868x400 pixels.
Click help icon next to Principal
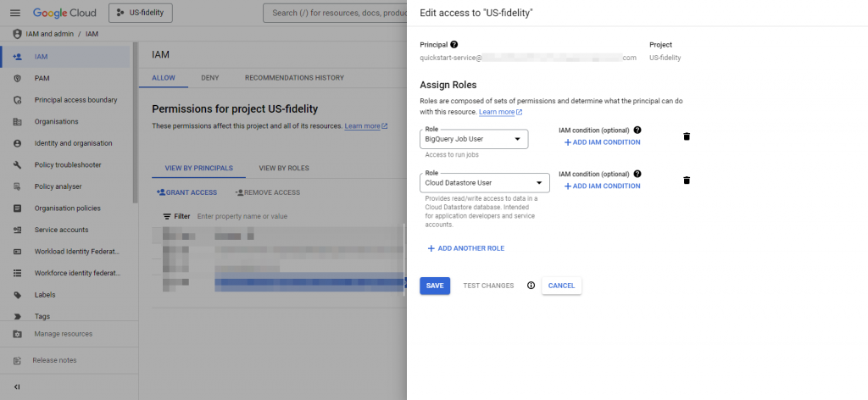(x=454, y=44)
